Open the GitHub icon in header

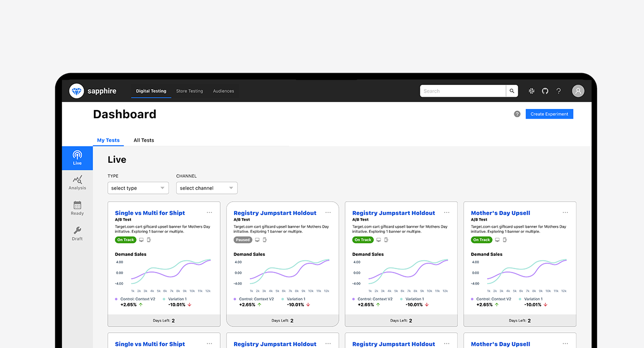click(545, 91)
